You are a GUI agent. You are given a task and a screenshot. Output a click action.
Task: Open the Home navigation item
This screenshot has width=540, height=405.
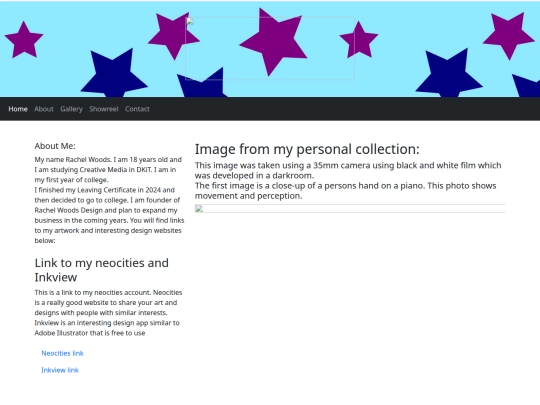pyautogui.click(x=18, y=109)
